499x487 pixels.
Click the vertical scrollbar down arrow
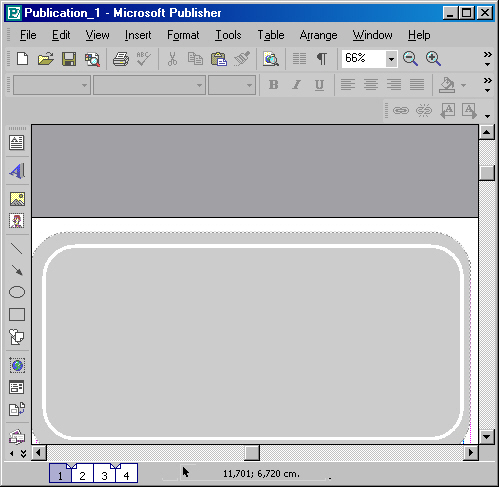[486, 436]
